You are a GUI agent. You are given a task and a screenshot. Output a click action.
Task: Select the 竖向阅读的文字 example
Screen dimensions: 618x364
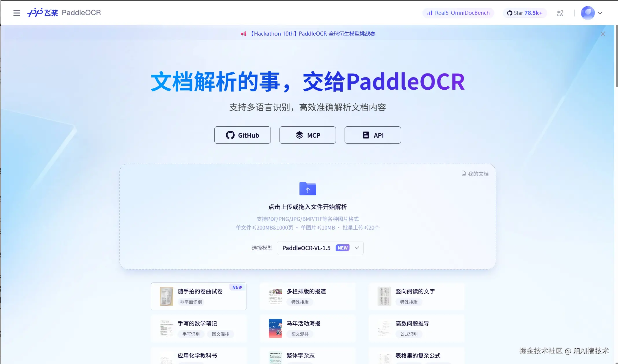point(416,296)
